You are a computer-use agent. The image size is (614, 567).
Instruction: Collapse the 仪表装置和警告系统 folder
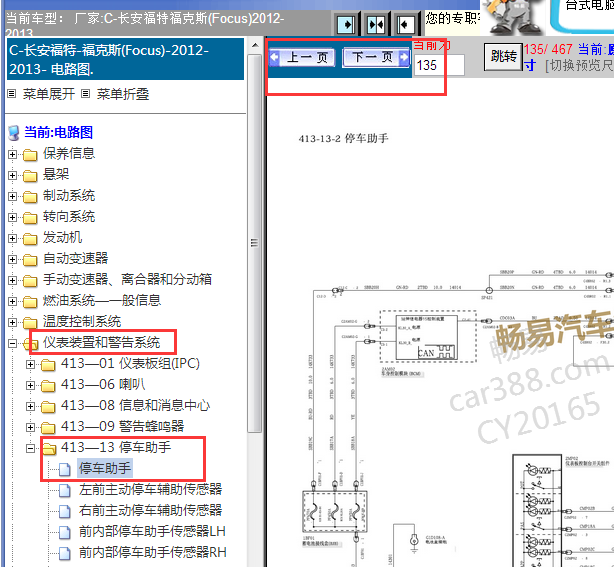12,344
